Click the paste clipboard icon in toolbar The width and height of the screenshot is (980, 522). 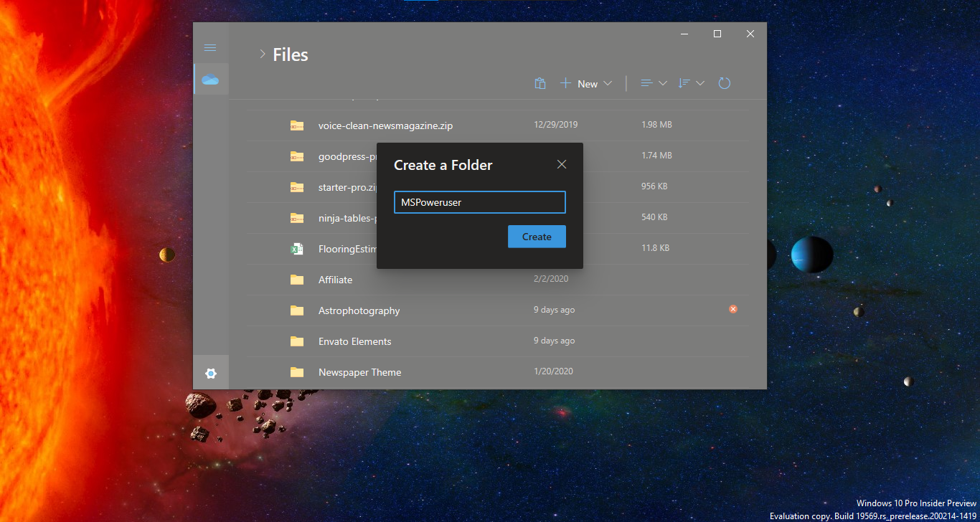click(540, 84)
